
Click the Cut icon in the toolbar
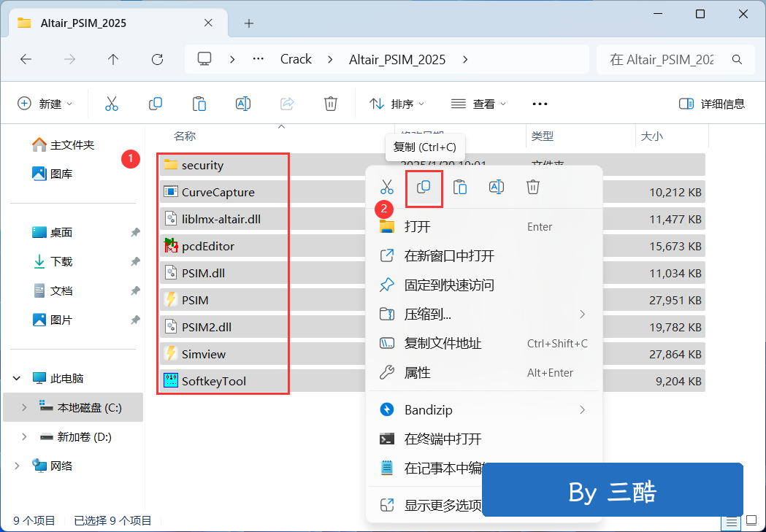pos(112,104)
